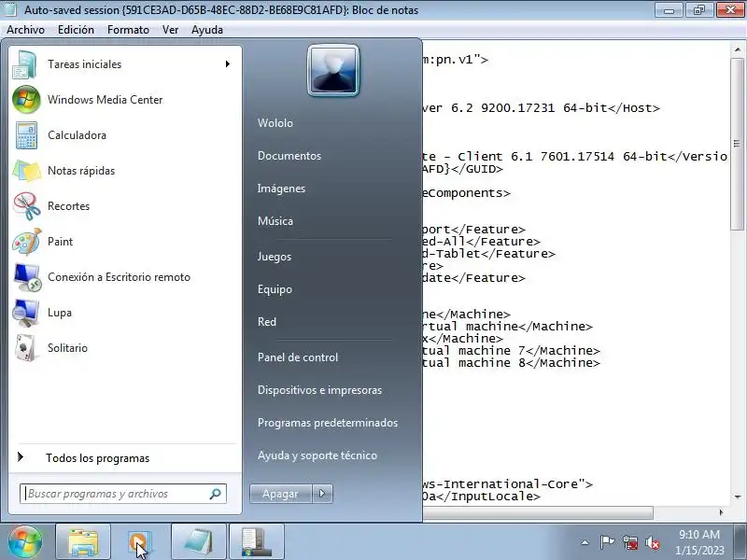Click the search magnifier icon
This screenshot has width=747, height=560.
[x=216, y=494]
